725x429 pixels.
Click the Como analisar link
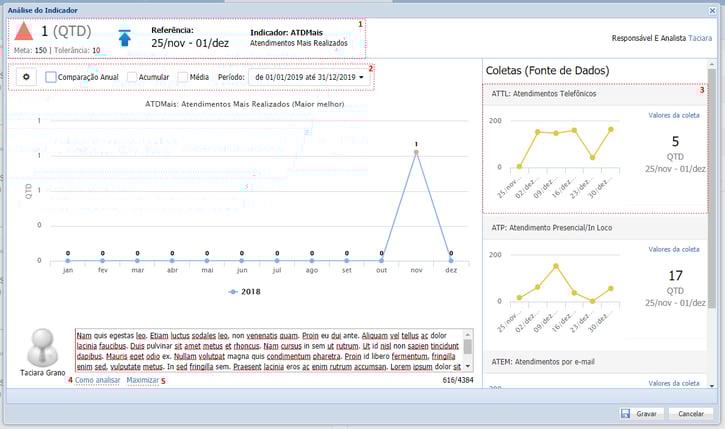pos(98,380)
